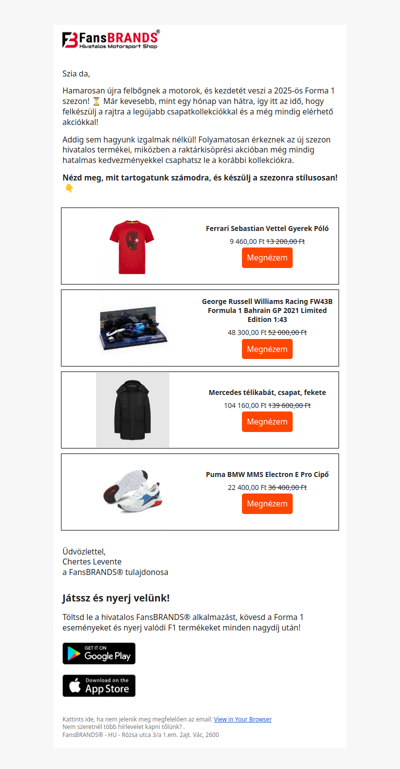Click the red Ferrari Vettel t-shirt image

(131, 247)
